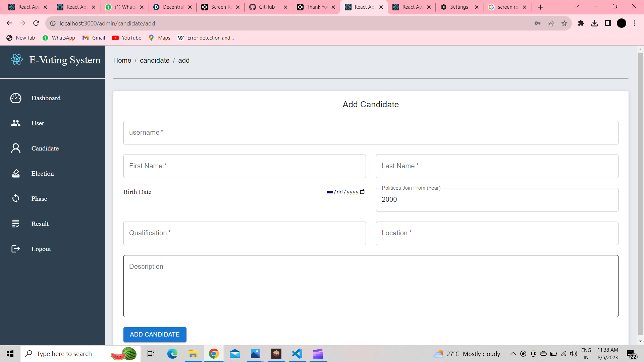Click the Dashboard speedometer icon
The image size is (644, 362).
click(16, 98)
